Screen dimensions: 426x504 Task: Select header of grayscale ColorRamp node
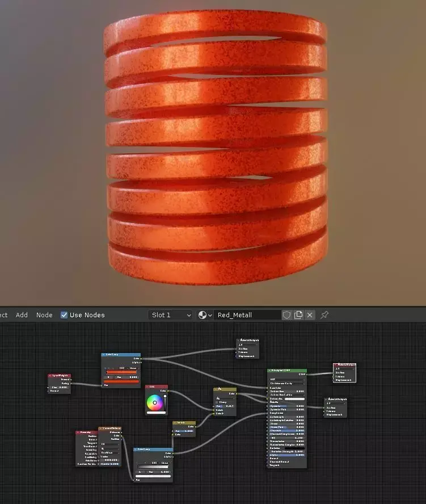pyautogui.click(x=153, y=450)
